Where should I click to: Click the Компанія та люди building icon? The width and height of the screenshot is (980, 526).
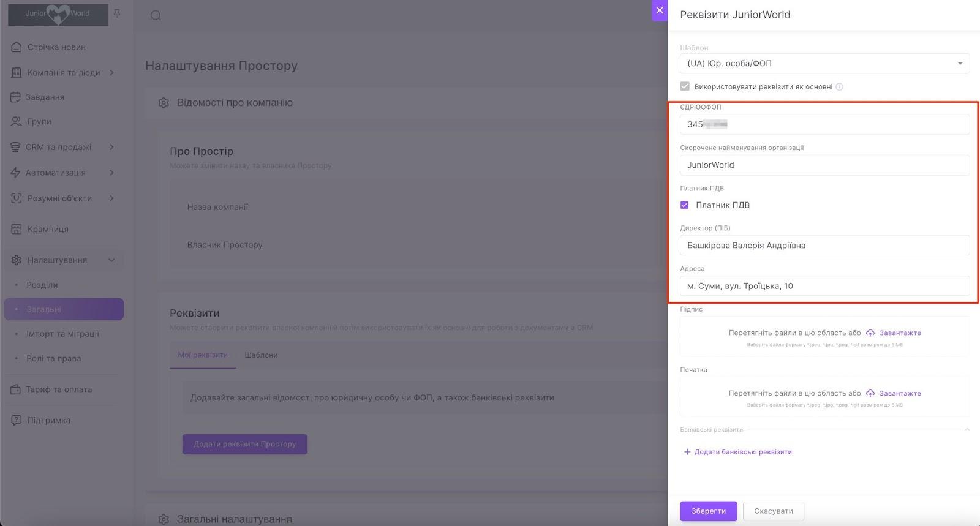(x=17, y=73)
